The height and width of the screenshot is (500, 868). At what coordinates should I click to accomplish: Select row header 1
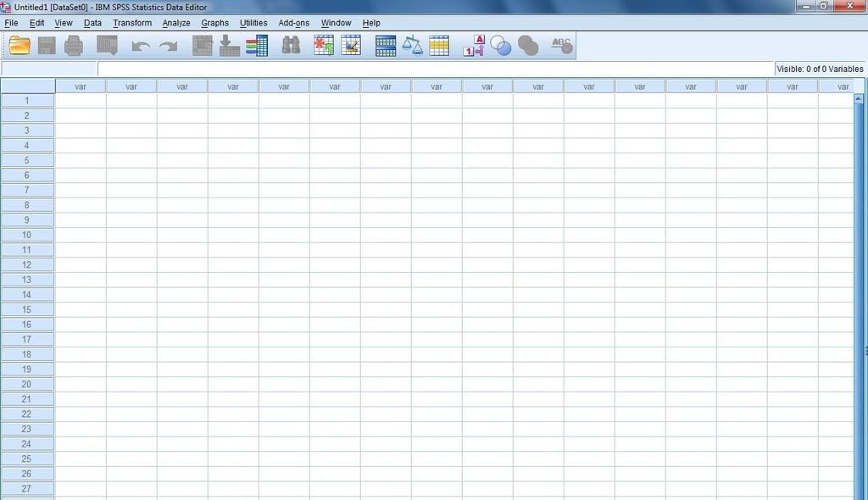click(27, 101)
